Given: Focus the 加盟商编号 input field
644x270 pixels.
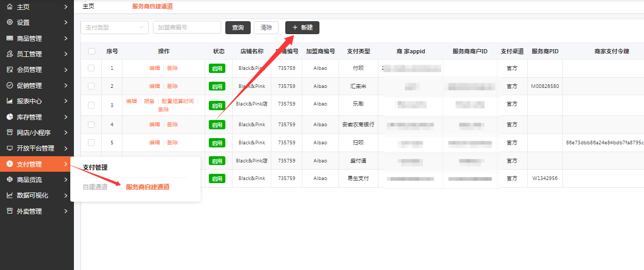Looking at the screenshot, I should pos(187,27).
